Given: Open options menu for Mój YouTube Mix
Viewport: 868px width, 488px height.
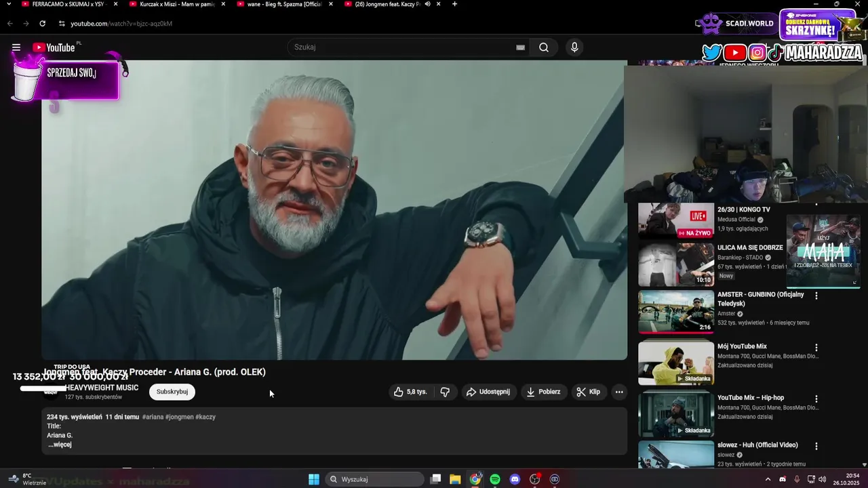Looking at the screenshot, I should tap(816, 348).
